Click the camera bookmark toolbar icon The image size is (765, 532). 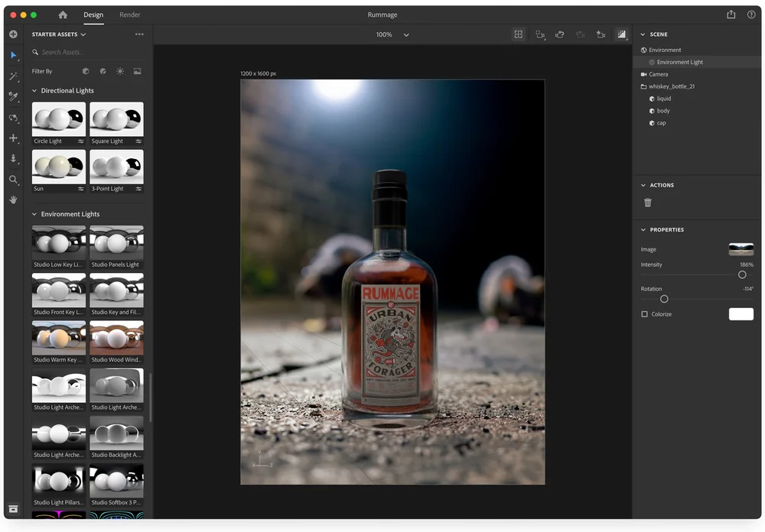coord(601,34)
